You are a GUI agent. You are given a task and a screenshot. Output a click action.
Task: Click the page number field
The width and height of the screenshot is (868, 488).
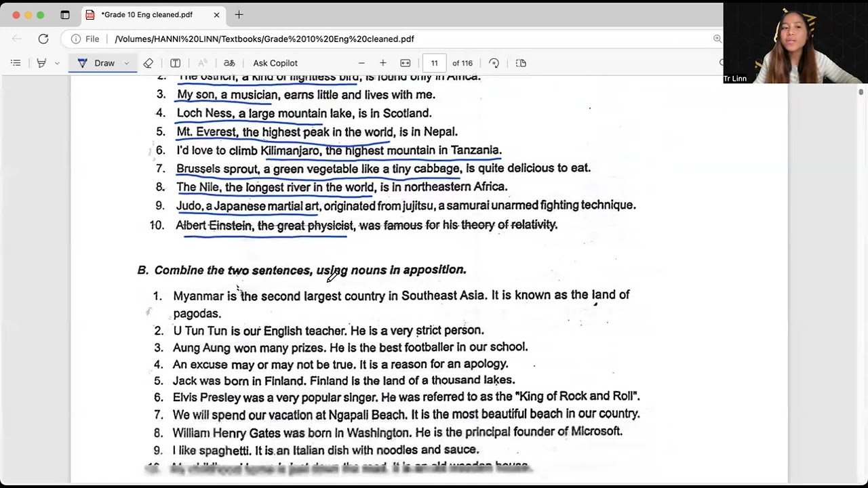(x=434, y=63)
